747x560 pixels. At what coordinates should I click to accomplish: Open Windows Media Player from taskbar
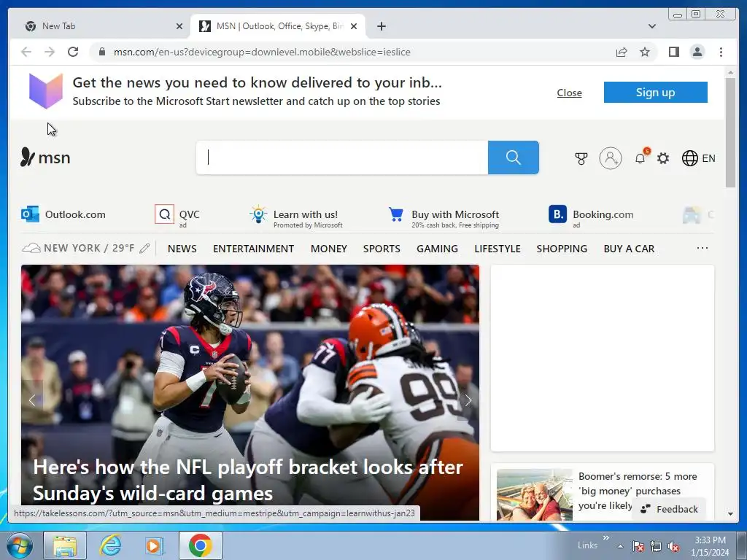(155, 545)
